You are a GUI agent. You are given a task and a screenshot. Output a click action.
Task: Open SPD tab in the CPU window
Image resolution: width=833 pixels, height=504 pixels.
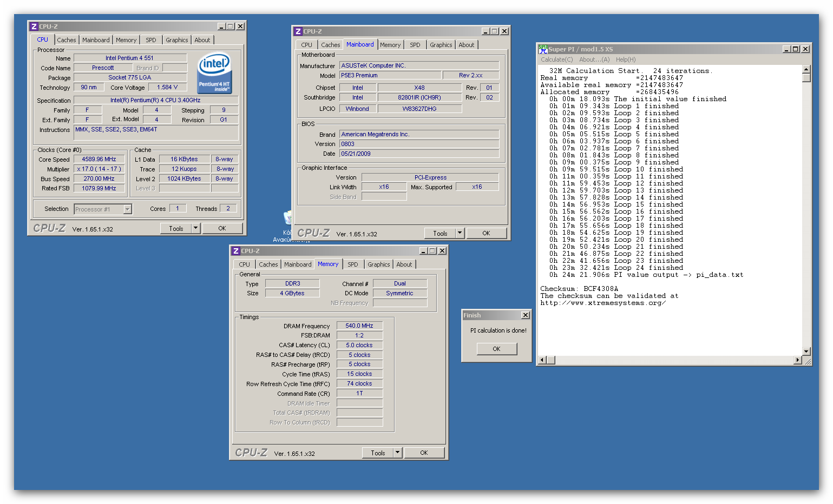(151, 40)
